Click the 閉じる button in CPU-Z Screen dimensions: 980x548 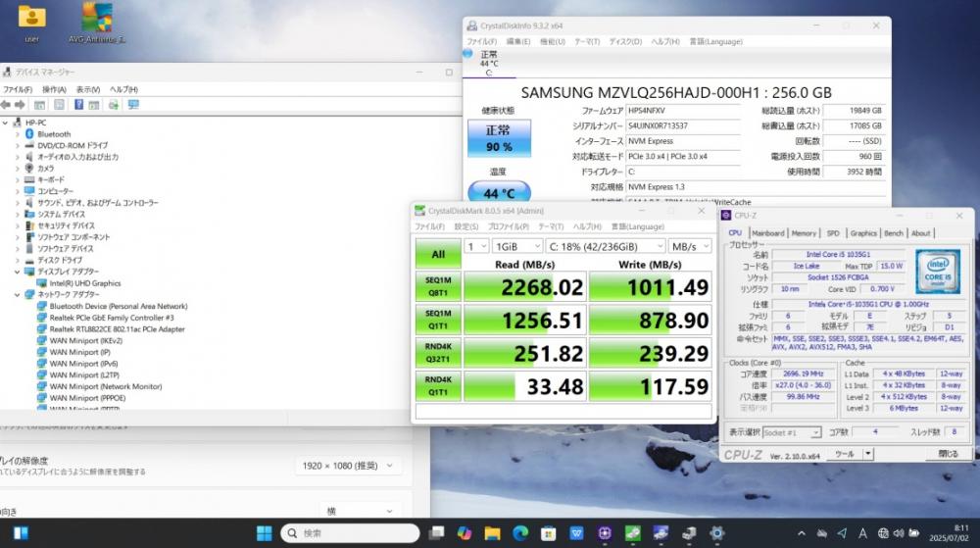[948, 454]
